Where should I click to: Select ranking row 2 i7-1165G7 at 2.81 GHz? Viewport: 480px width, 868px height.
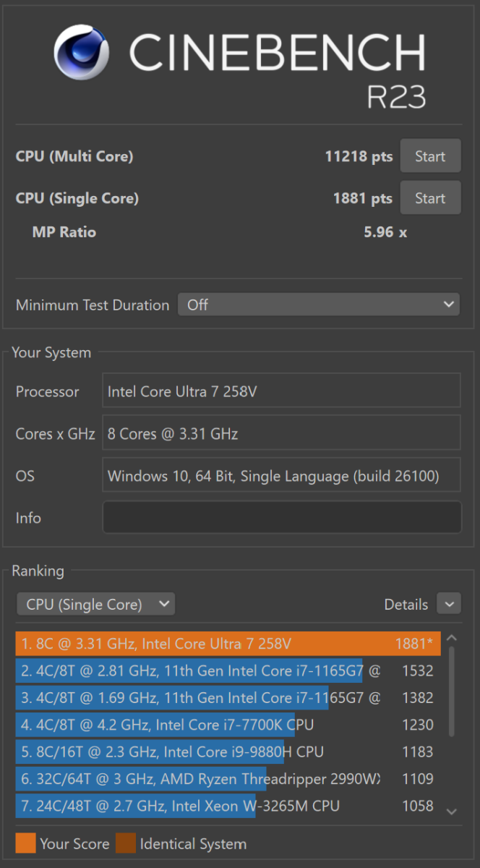(x=228, y=671)
